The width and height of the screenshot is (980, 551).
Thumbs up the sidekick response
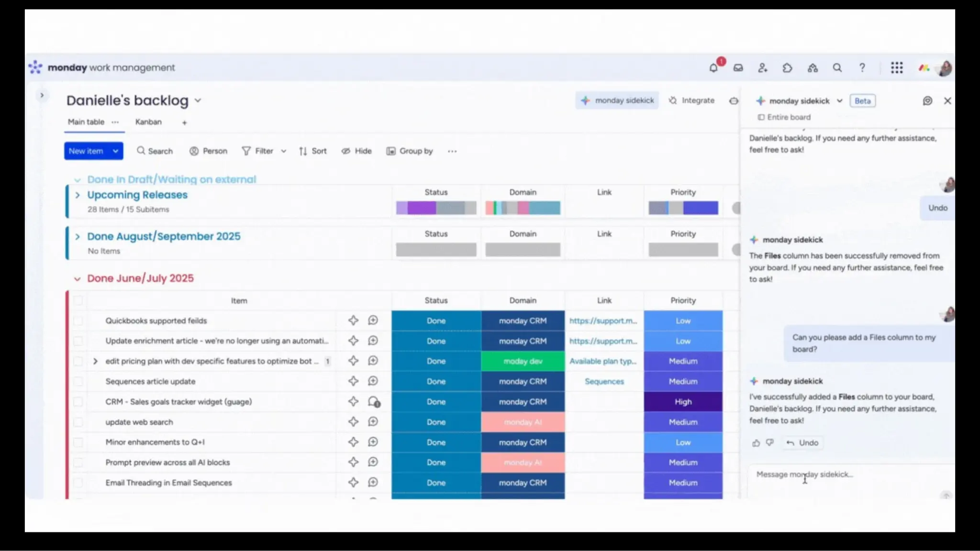[x=756, y=443]
